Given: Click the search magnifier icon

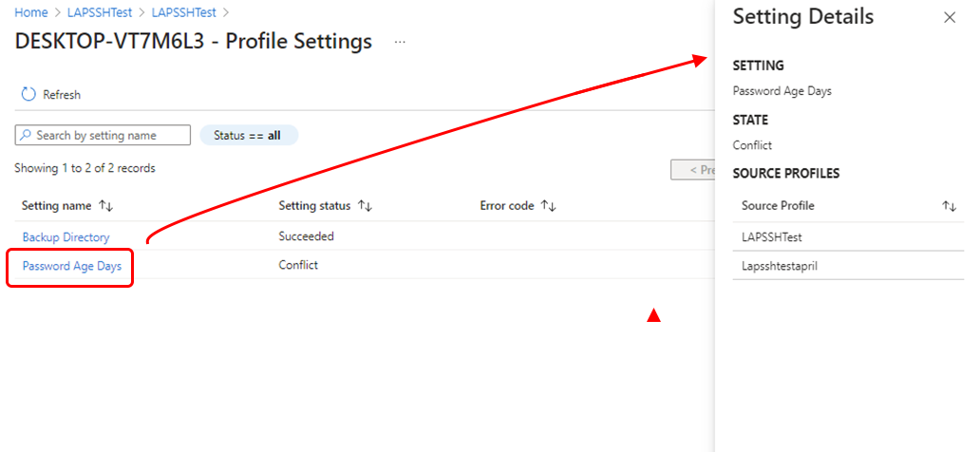Looking at the screenshot, I should click(26, 135).
